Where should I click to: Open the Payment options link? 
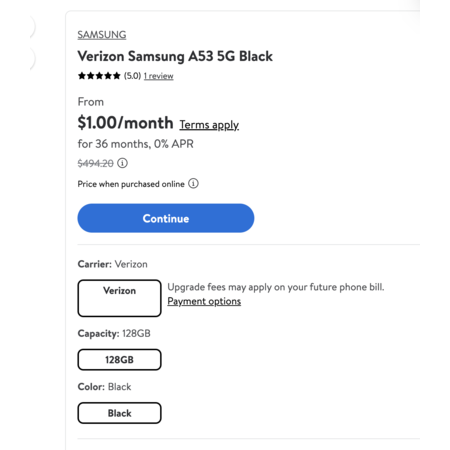click(204, 301)
